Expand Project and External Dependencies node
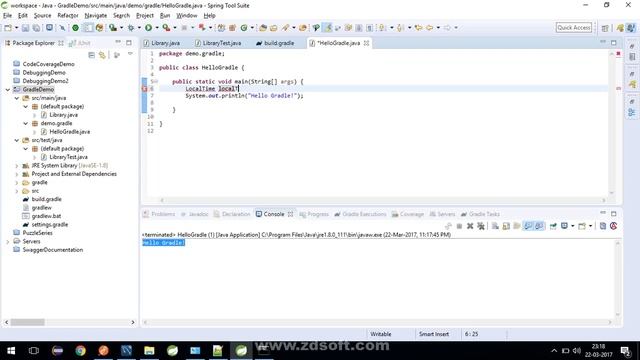 point(17,174)
